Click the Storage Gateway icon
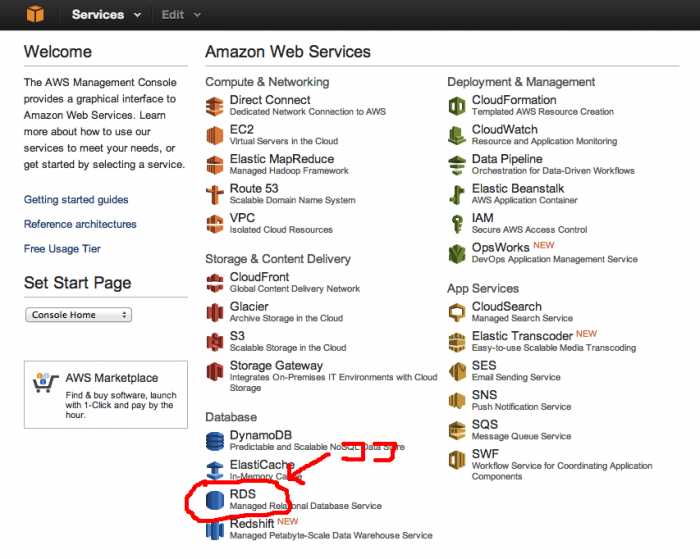Screen dimensions: 700x559 pos(215,371)
